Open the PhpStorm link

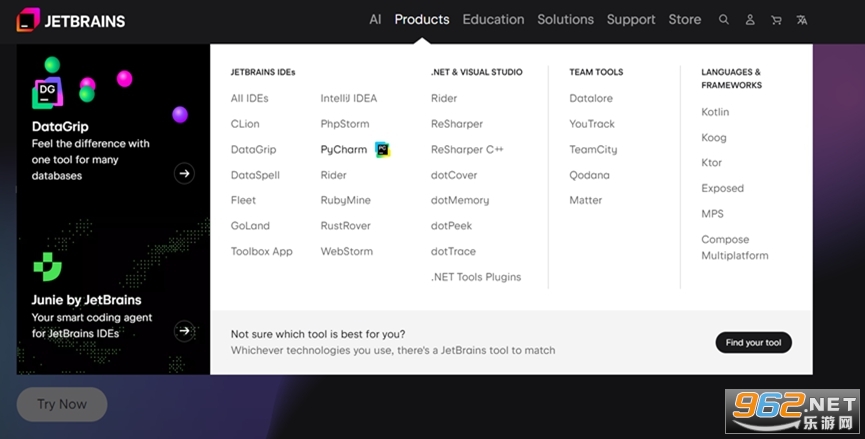pyautogui.click(x=345, y=124)
